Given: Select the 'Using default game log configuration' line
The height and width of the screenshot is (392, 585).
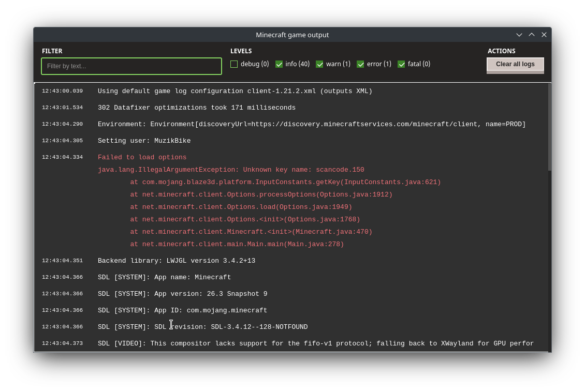Looking at the screenshot, I should pyautogui.click(x=235, y=91).
